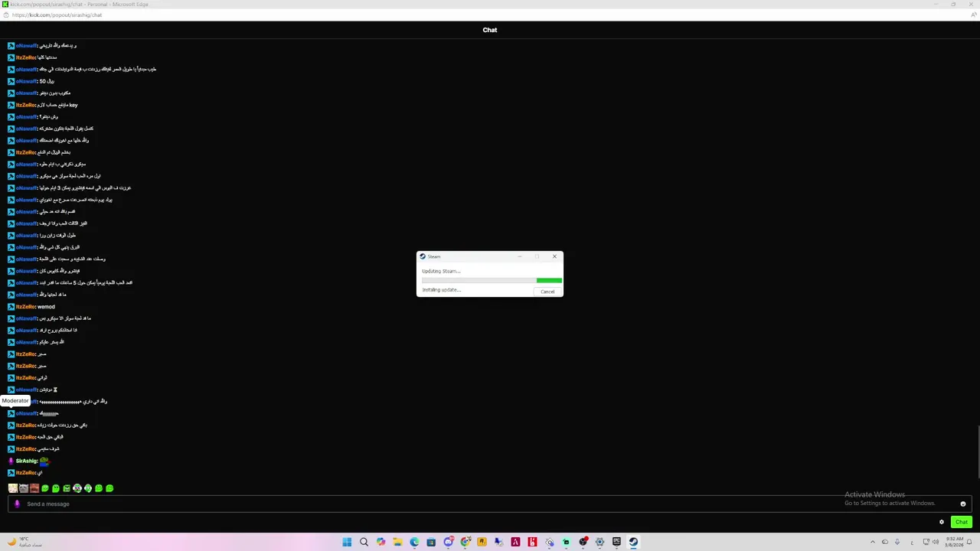
Task: Click the "Chat" heading at top
Action: pyautogui.click(x=490, y=30)
